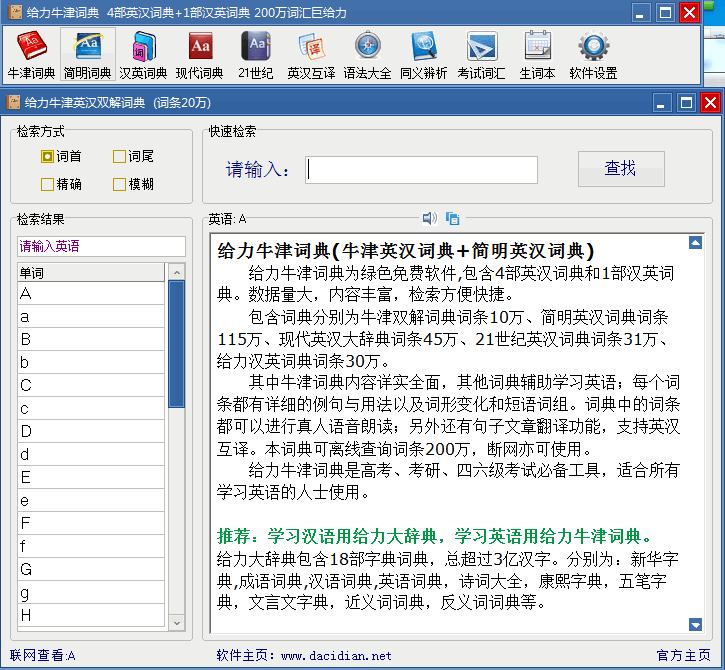Open the 牛津词典 dictionary
The width and height of the screenshot is (725, 670).
click(x=31, y=55)
